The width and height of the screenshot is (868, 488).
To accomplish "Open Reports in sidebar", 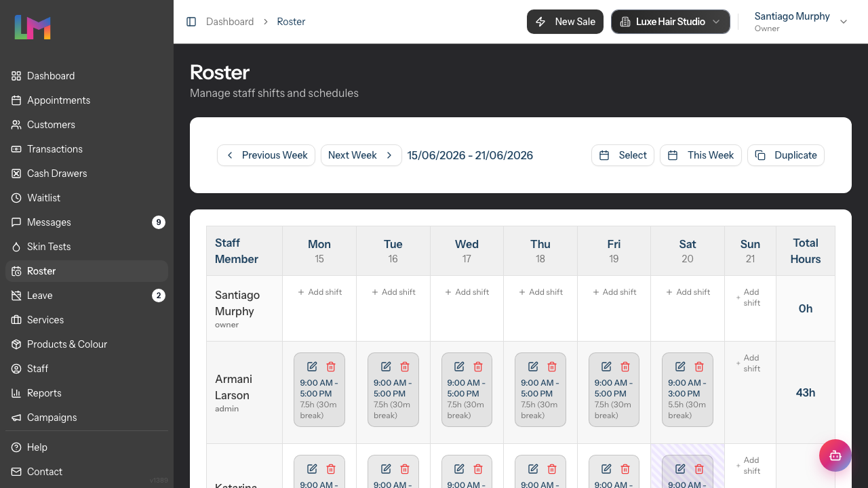I will [x=87, y=393].
